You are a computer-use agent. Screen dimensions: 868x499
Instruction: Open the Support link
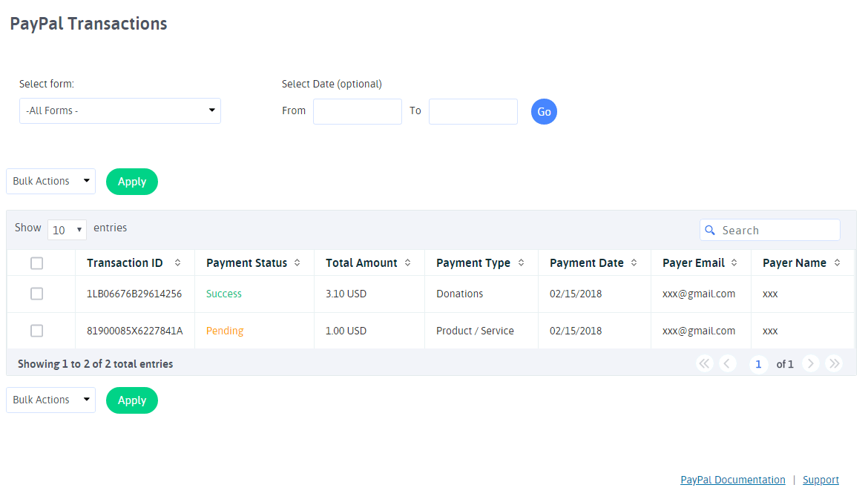[821, 480]
